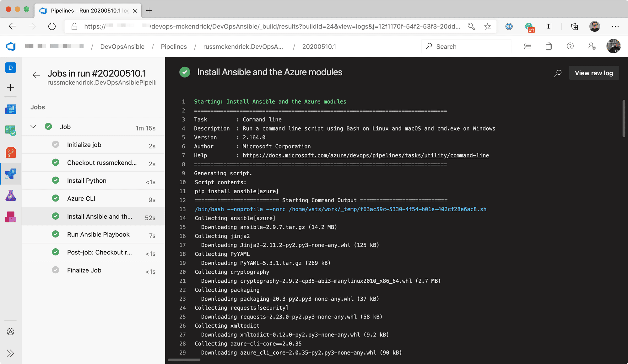
Task: Open the command-line docs help link
Action: tap(365, 155)
